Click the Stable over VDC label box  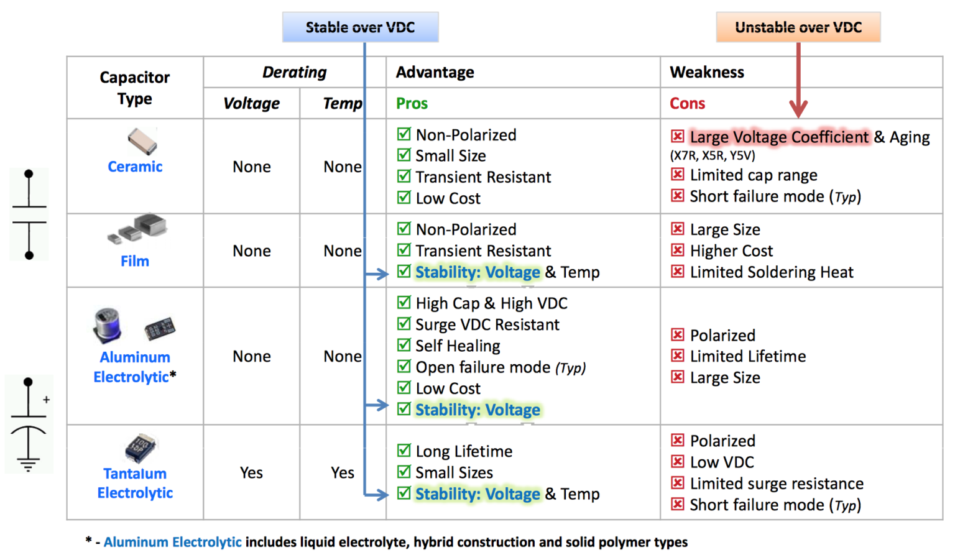pos(360,27)
